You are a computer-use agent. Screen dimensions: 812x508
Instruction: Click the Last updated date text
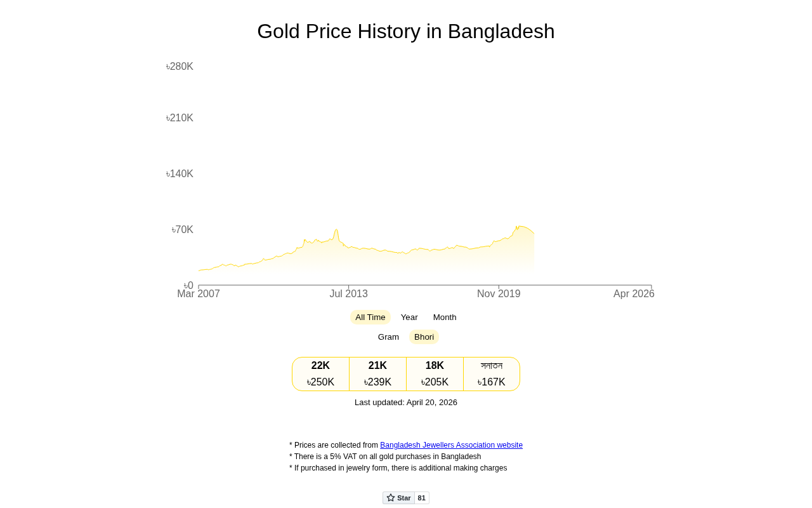point(406,403)
